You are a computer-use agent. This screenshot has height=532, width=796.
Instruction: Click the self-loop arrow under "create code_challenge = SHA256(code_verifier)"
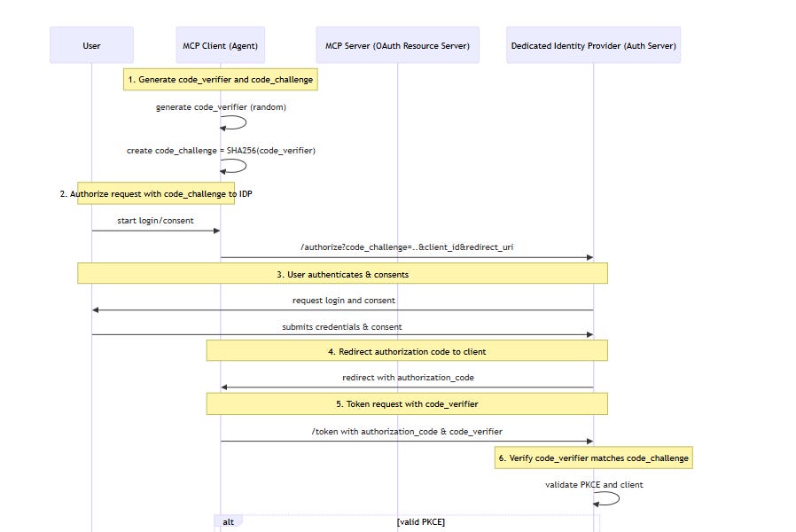(231, 167)
